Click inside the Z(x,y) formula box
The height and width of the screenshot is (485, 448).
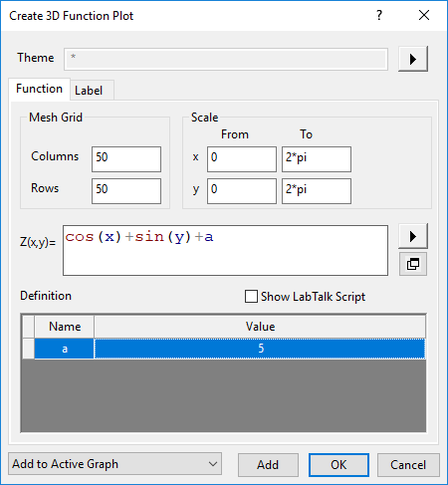coord(225,251)
